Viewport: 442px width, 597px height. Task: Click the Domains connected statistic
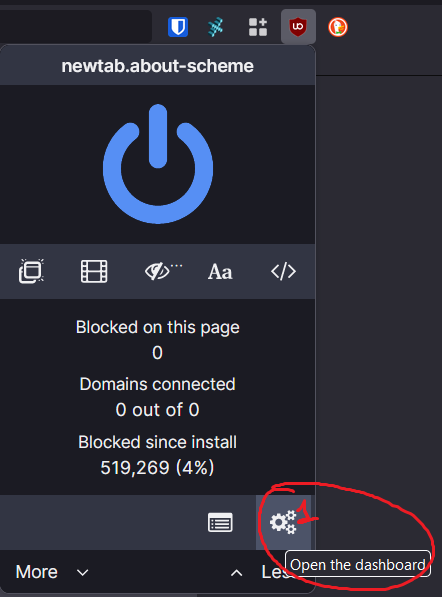(157, 397)
